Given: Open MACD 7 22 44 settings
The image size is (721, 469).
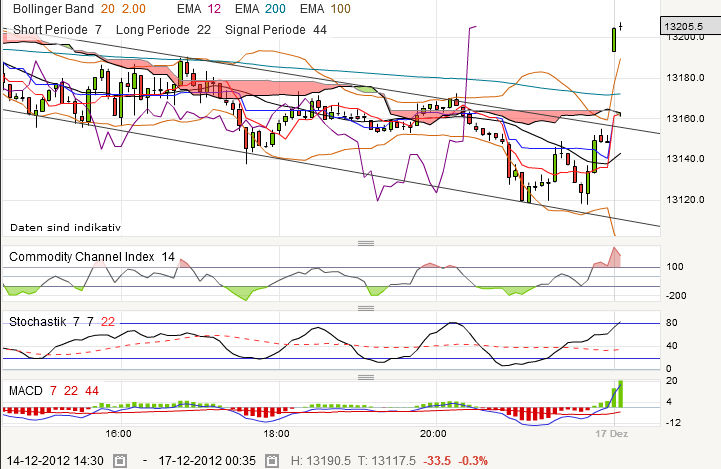Looking at the screenshot, I should coord(54,391).
